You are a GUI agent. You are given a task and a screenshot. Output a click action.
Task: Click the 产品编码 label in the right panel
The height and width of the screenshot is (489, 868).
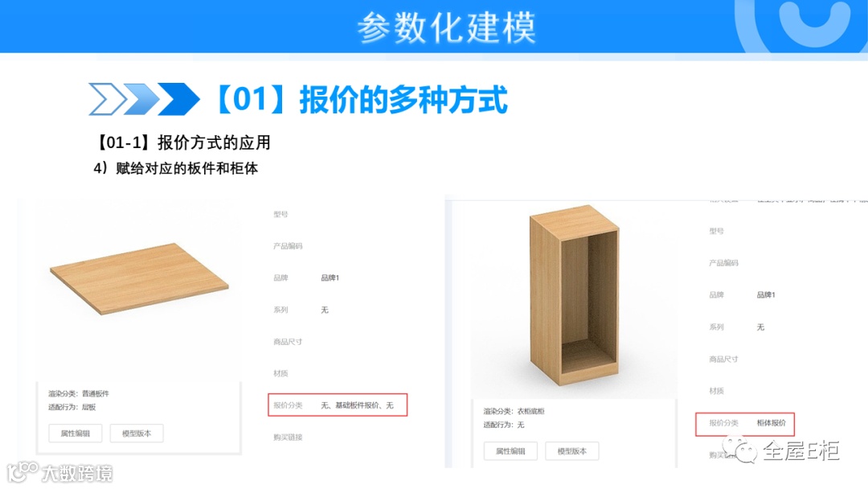(723, 263)
